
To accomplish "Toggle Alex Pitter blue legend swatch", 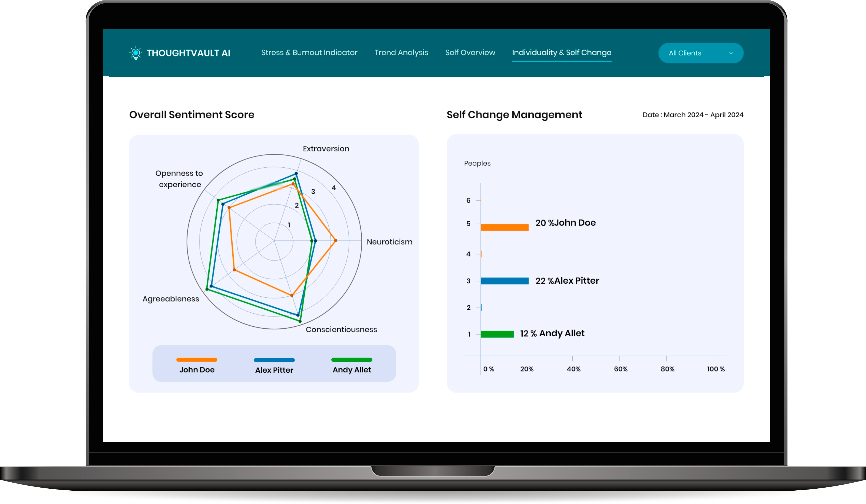I will [x=274, y=360].
